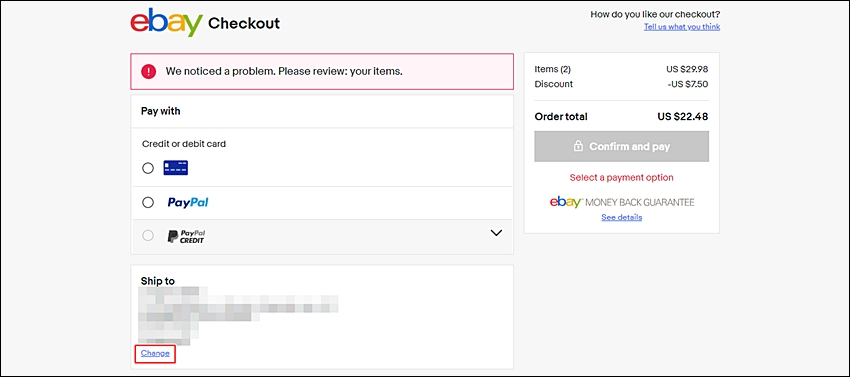Open the Change shipping address link
850x377 pixels.
[155, 353]
